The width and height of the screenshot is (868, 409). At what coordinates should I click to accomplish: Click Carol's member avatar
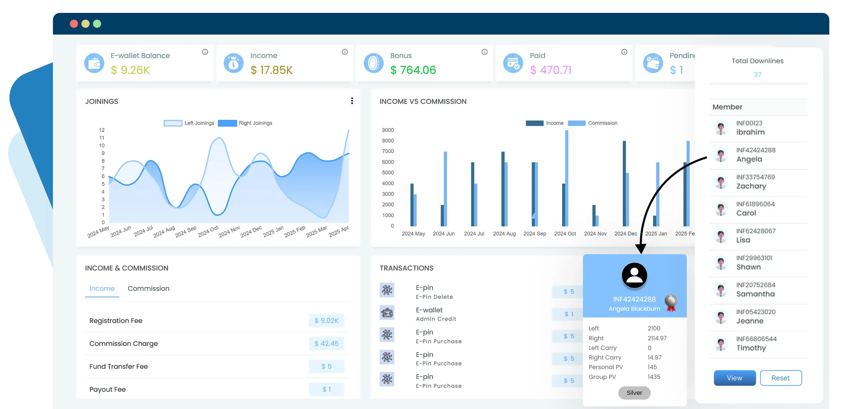pos(721,209)
